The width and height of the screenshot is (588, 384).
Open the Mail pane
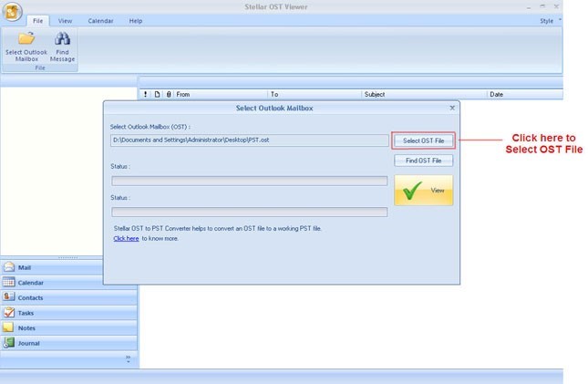tap(53, 267)
